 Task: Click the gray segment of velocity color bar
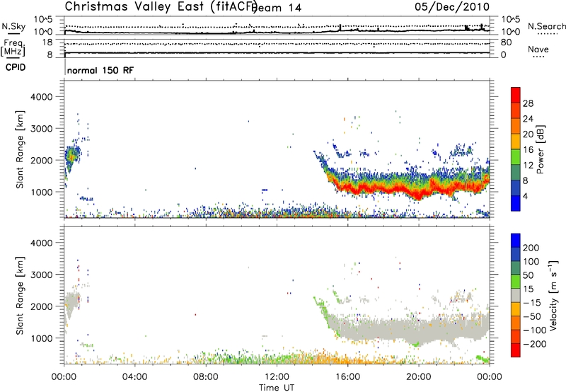click(x=516, y=295)
